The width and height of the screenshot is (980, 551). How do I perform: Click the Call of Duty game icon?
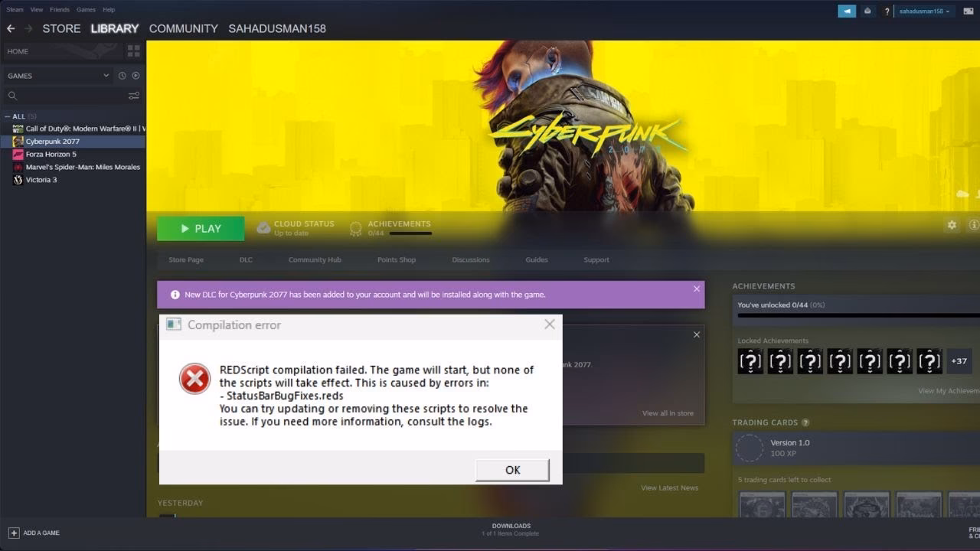18,129
